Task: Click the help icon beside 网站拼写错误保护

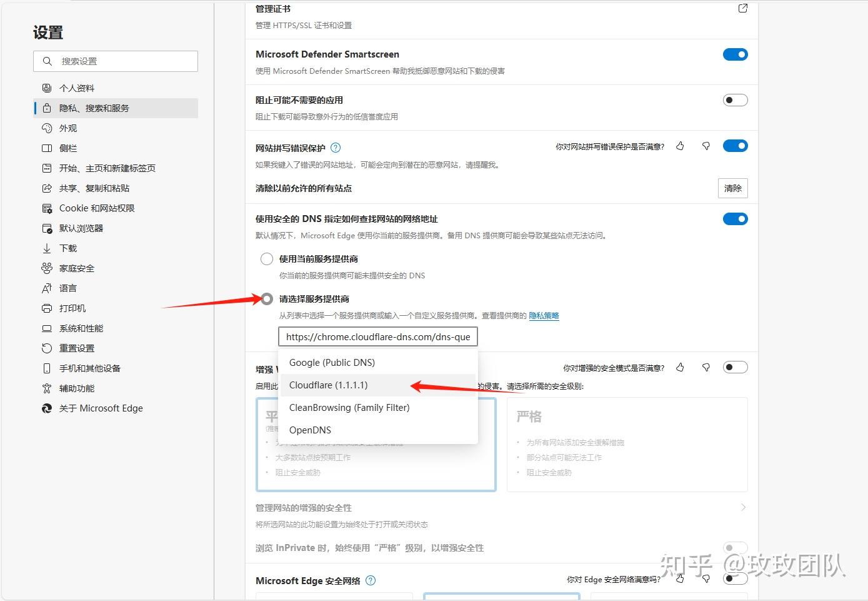Action: (336, 148)
